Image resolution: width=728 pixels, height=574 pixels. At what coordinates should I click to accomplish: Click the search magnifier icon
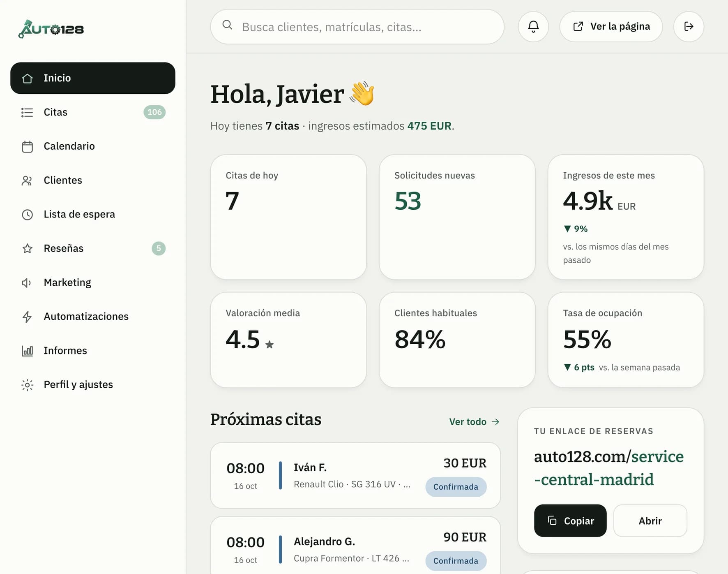pos(227,25)
